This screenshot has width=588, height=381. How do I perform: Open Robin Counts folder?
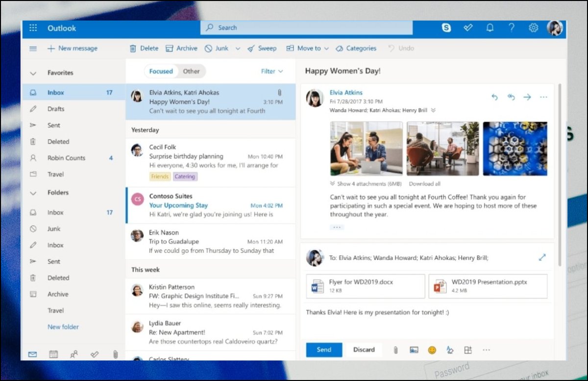coord(73,158)
